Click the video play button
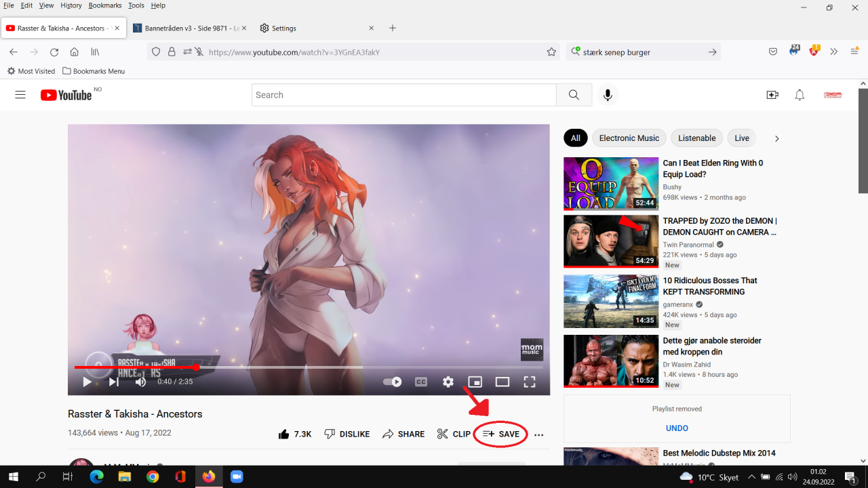Screen dimensions: 868x488 point(87,382)
